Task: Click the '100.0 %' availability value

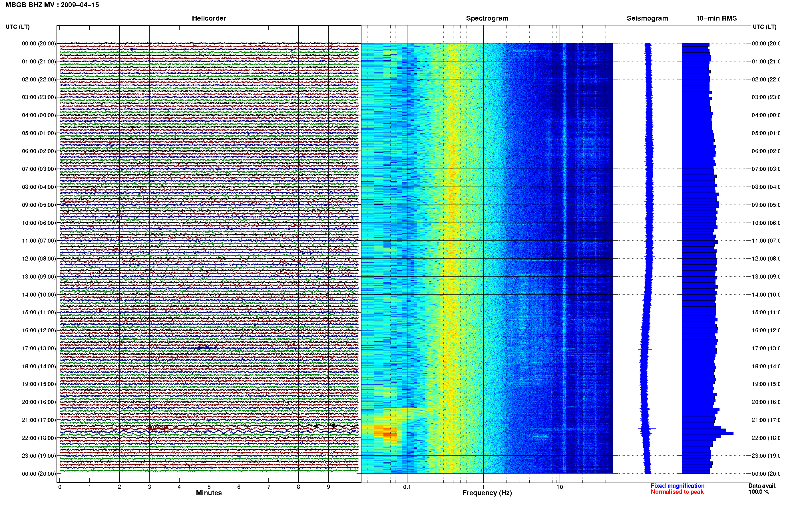Action: click(759, 492)
